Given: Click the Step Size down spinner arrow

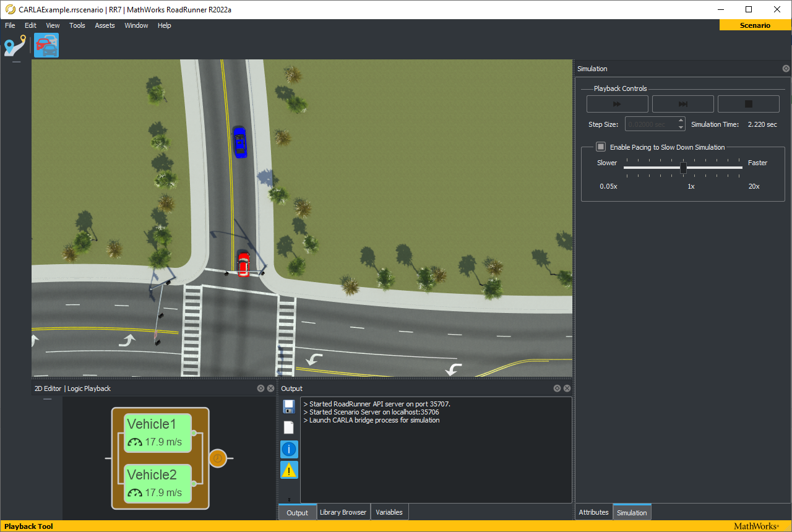Looking at the screenshot, I should 681,127.
